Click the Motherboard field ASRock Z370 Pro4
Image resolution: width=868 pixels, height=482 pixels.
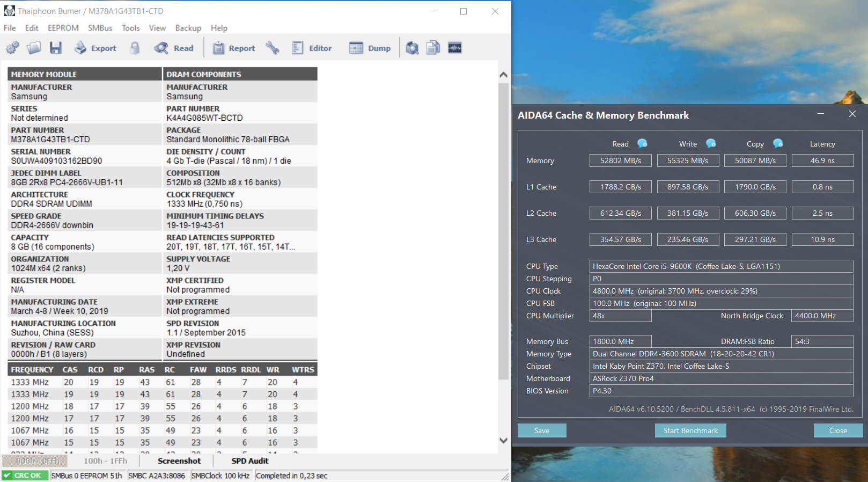pyautogui.click(x=722, y=378)
